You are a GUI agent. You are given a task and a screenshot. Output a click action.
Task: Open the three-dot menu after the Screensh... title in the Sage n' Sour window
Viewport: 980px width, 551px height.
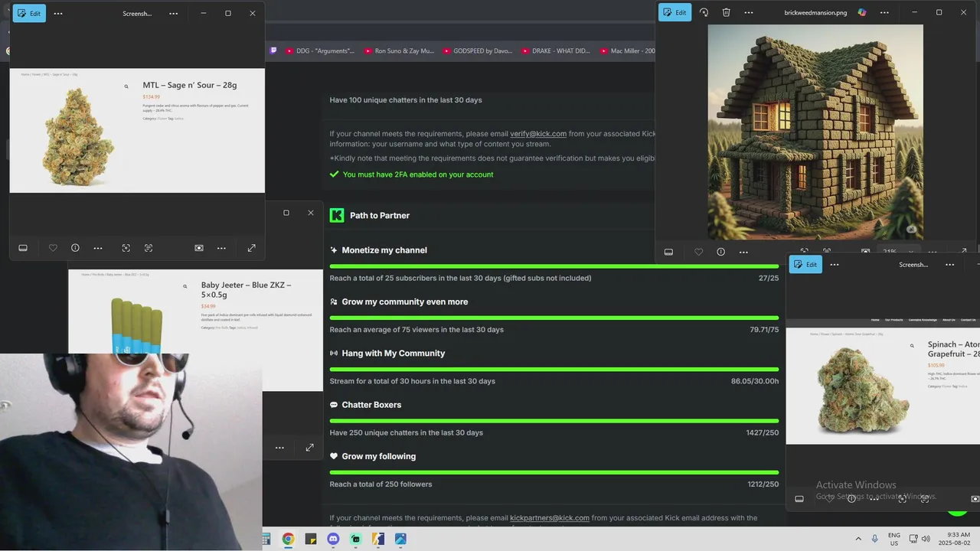[174, 13]
